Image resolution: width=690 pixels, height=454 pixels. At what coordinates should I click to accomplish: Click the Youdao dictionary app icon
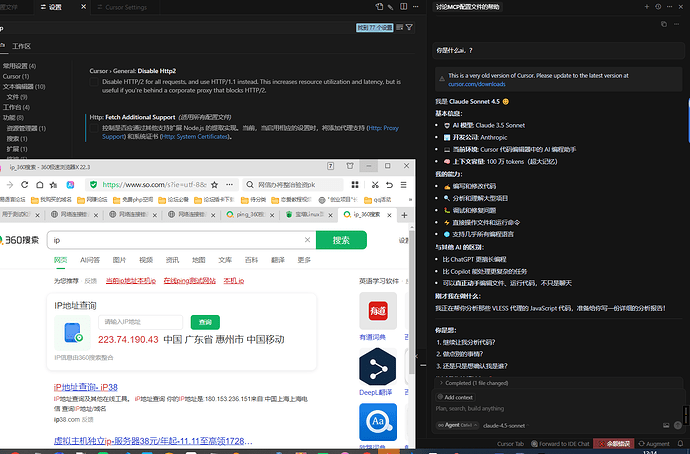pos(378,311)
